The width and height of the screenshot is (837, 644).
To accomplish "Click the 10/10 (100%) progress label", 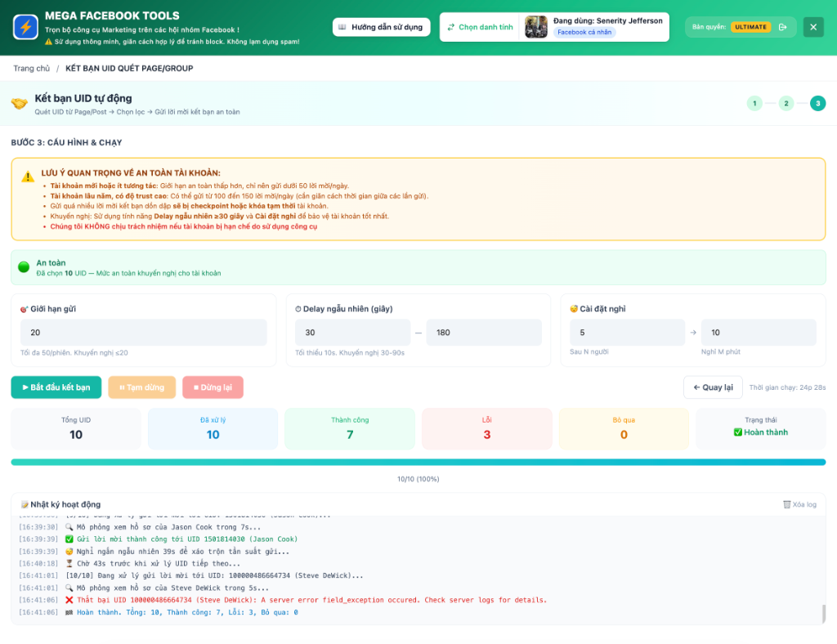I will pos(418,479).
